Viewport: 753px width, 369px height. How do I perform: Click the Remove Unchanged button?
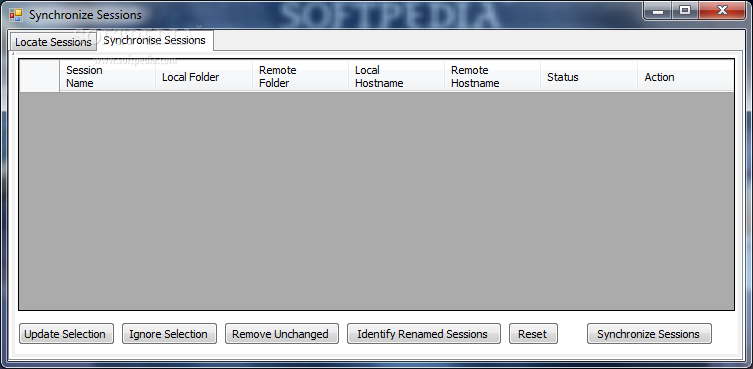pos(282,334)
